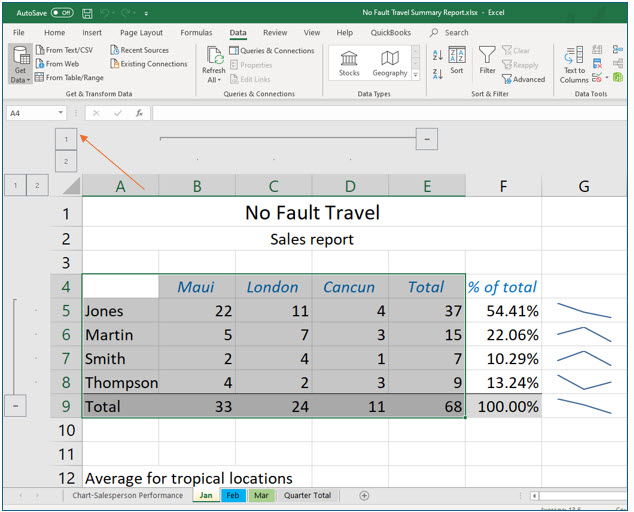The image size is (634, 512).
Task: Click From Table/Range
Action: [x=70, y=77]
